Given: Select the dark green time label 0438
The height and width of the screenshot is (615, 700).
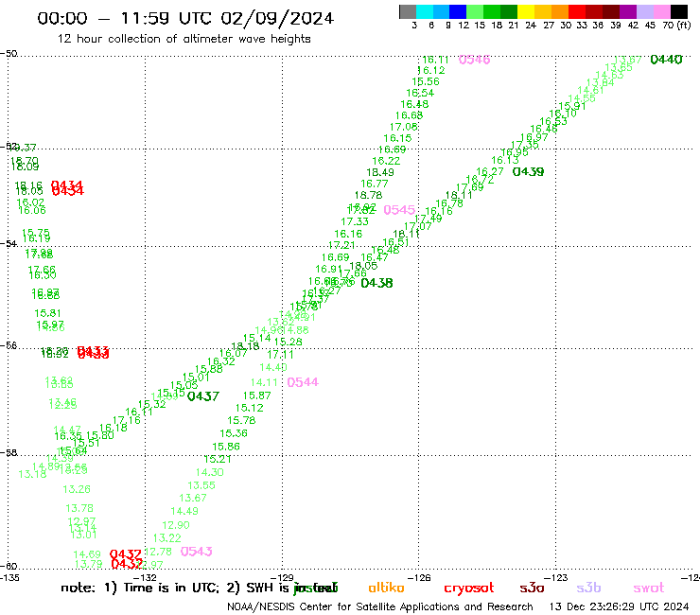Looking at the screenshot, I should [x=376, y=283].
